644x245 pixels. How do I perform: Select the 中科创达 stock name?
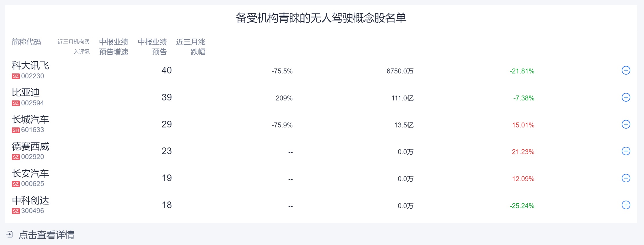[30, 201]
